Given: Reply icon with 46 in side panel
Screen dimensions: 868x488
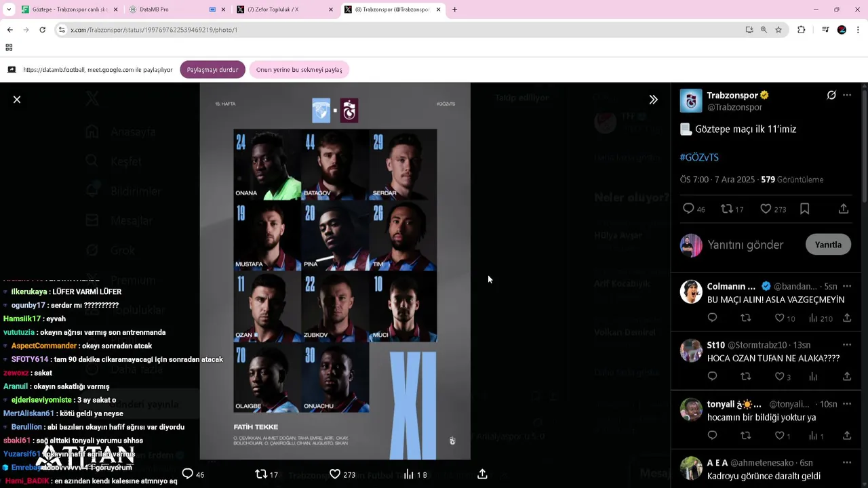Looking at the screenshot, I should (688, 209).
